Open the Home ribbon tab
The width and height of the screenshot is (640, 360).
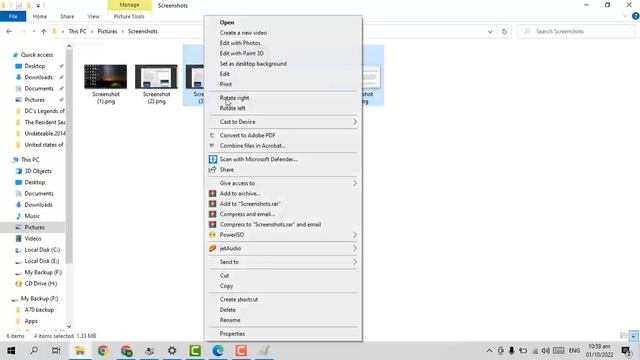pos(40,16)
